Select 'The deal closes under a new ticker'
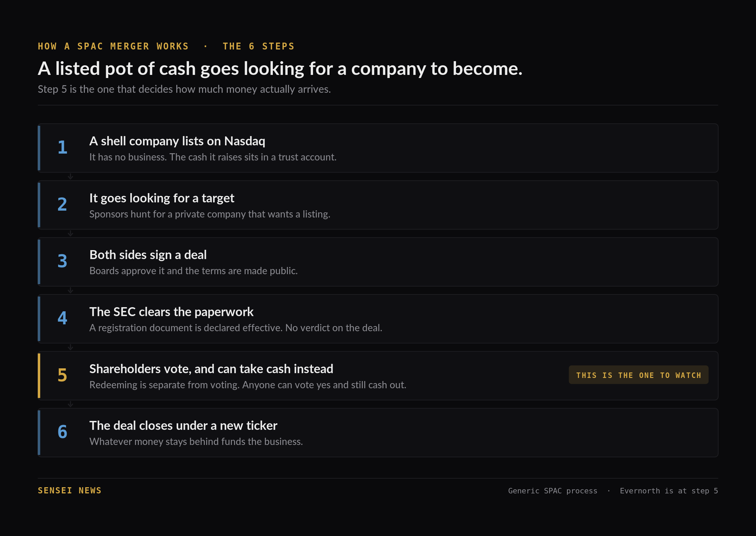 184,426
